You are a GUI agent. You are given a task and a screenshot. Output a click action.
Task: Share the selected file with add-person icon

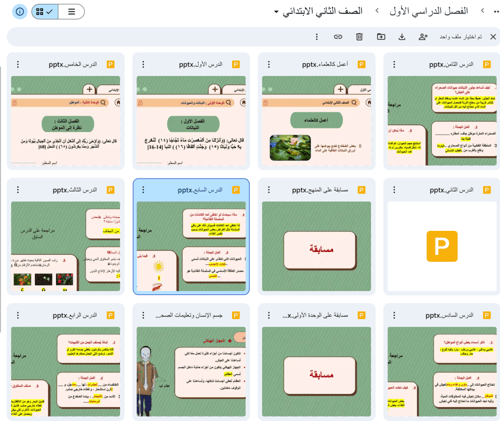click(423, 37)
